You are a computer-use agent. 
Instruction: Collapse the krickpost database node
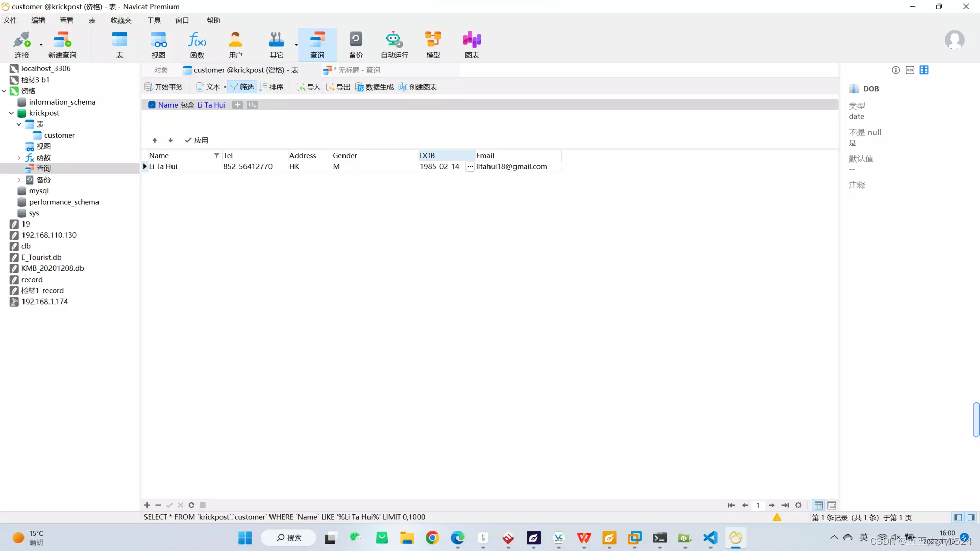[x=11, y=113]
